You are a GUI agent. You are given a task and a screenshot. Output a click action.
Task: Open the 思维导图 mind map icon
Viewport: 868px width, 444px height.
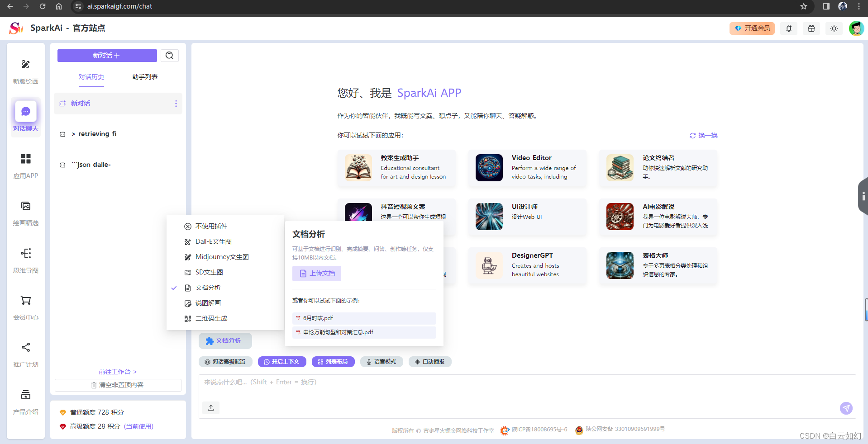coord(26,253)
